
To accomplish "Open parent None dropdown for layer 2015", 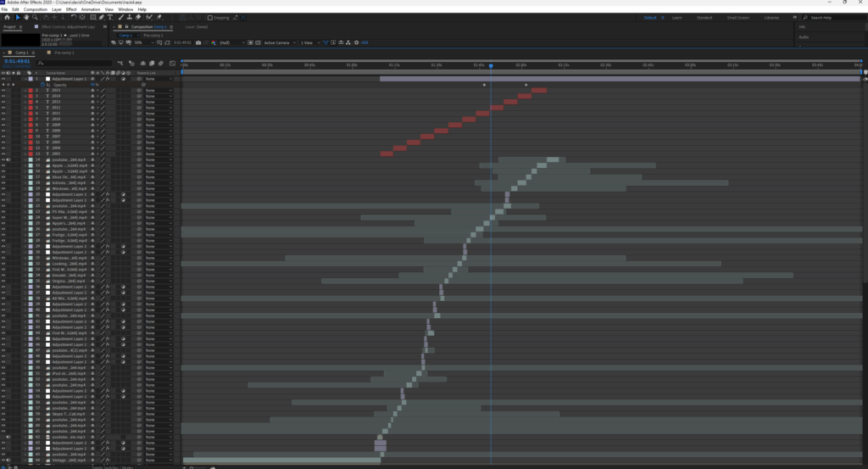I will coord(159,90).
